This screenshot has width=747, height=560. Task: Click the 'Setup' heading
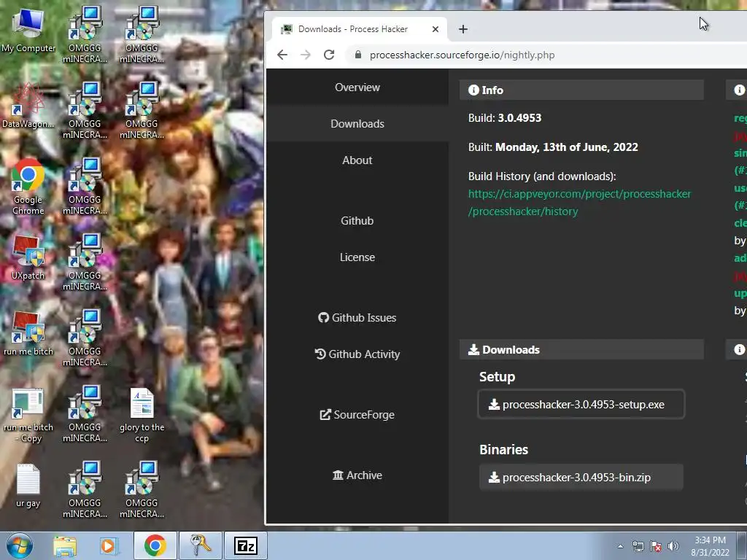pyautogui.click(x=497, y=377)
